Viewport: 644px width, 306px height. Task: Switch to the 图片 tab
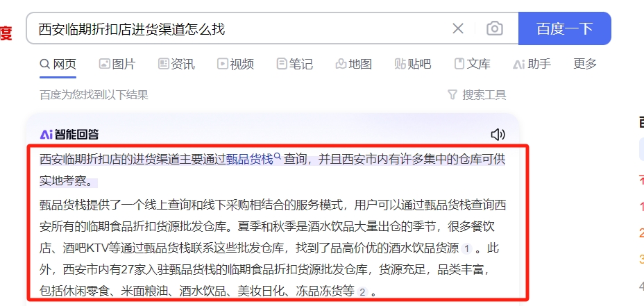point(117,64)
